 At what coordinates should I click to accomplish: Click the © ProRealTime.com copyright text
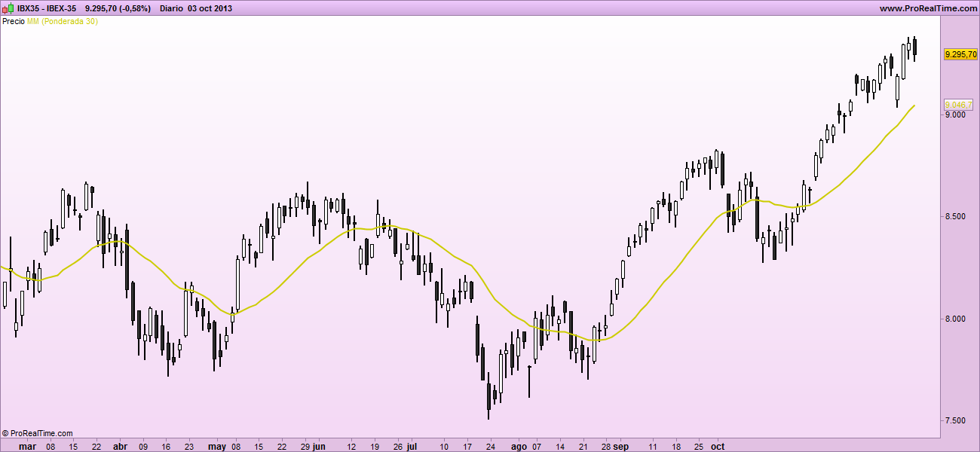(38, 433)
